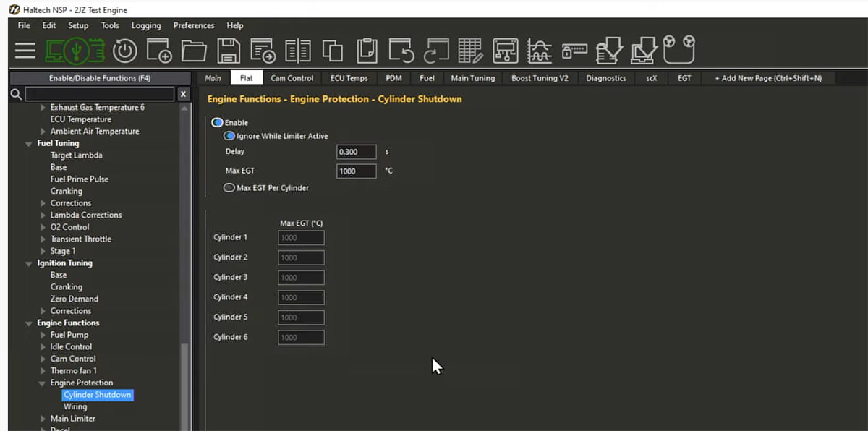Click the navigation search input
The width and height of the screenshot is (868, 431).
(100, 94)
